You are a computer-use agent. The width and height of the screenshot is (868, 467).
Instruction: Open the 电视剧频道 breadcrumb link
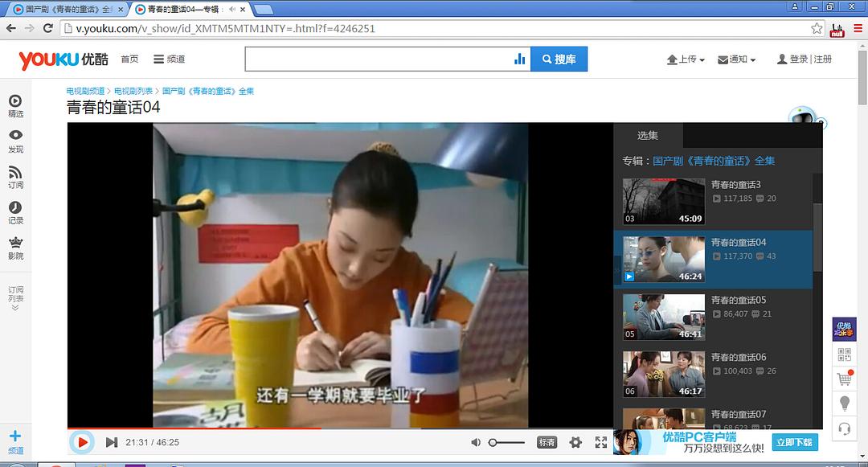coord(85,92)
